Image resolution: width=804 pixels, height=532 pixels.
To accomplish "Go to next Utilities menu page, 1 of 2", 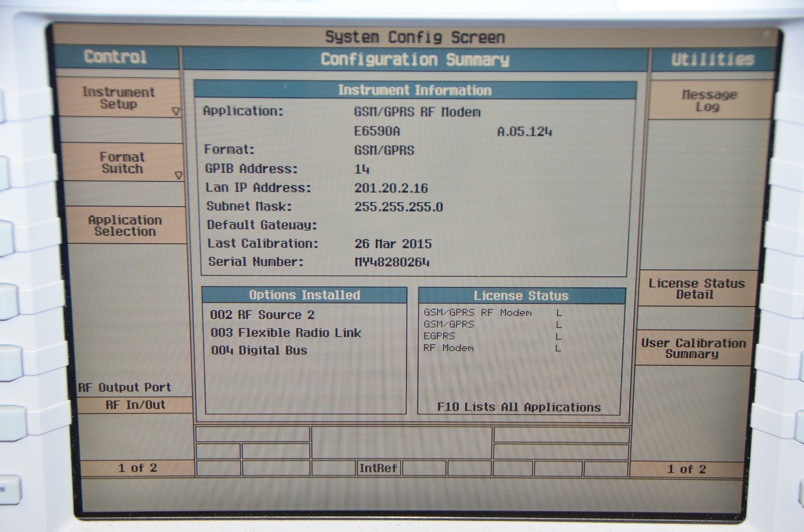I will click(686, 469).
